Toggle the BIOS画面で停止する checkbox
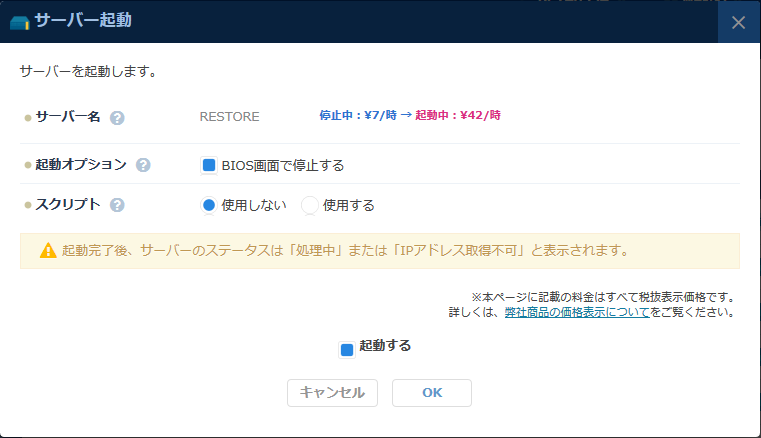The width and height of the screenshot is (761, 438). click(209, 165)
